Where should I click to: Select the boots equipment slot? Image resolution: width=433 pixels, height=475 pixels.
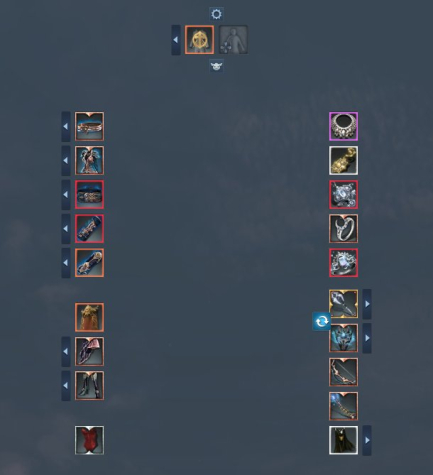click(89, 385)
